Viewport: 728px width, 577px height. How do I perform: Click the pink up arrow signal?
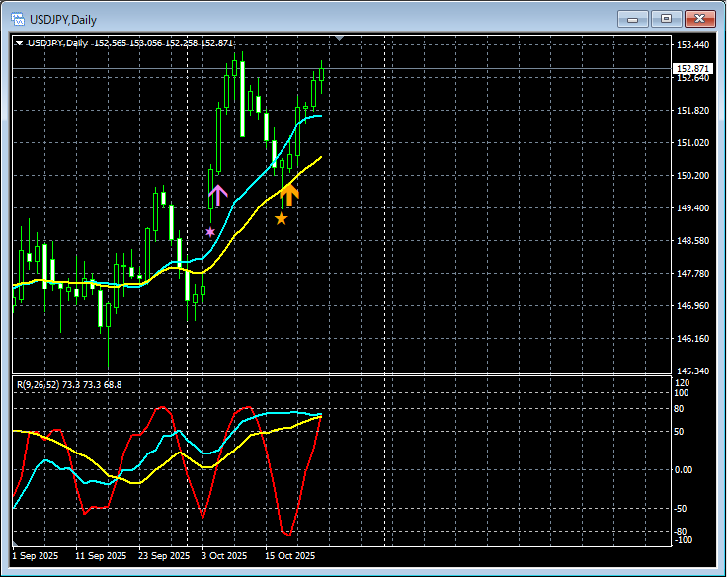tap(217, 195)
